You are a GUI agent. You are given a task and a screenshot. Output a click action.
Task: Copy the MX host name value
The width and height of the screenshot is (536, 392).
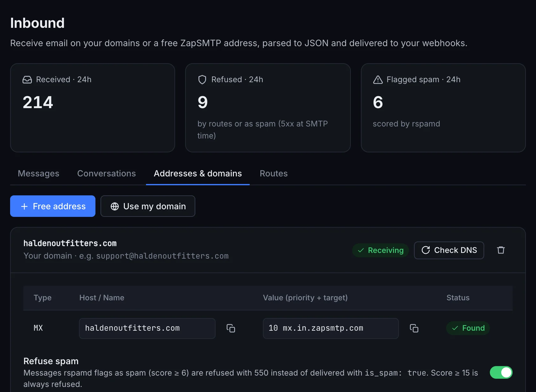click(231, 328)
